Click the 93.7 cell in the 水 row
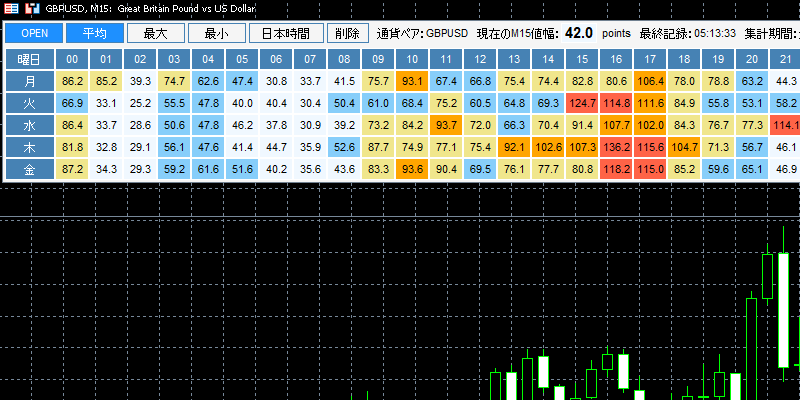Viewport: 800px width, 400px height. 446,126
